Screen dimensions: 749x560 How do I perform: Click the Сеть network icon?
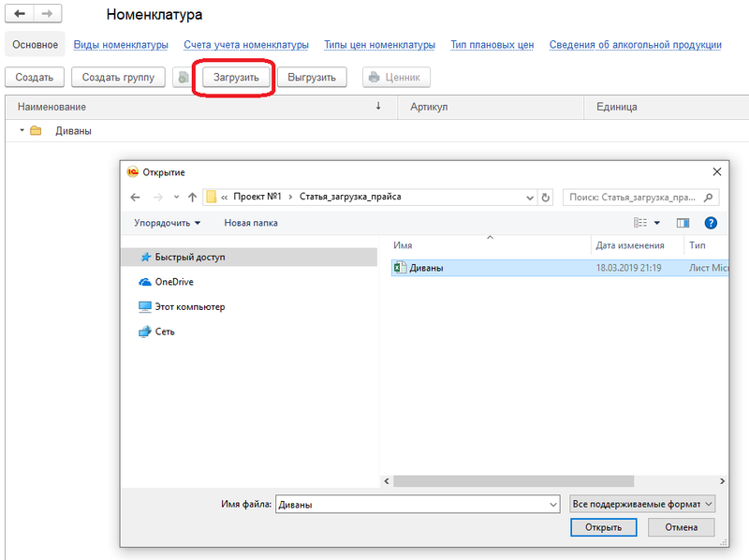pyautogui.click(x=145, y=332)
